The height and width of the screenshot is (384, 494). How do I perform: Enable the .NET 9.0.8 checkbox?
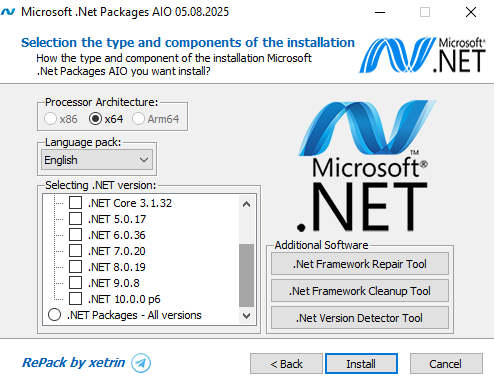coord(75,283)
